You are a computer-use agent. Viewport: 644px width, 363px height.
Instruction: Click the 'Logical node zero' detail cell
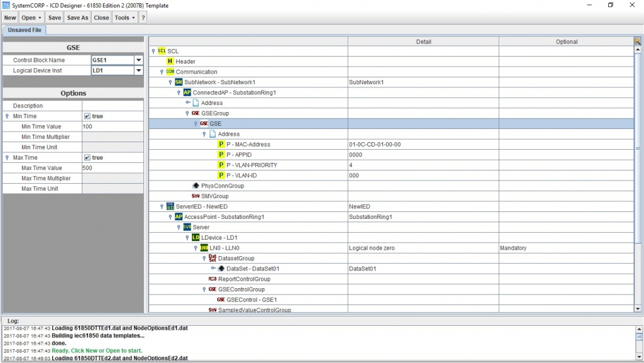click(x=423, y=248)
